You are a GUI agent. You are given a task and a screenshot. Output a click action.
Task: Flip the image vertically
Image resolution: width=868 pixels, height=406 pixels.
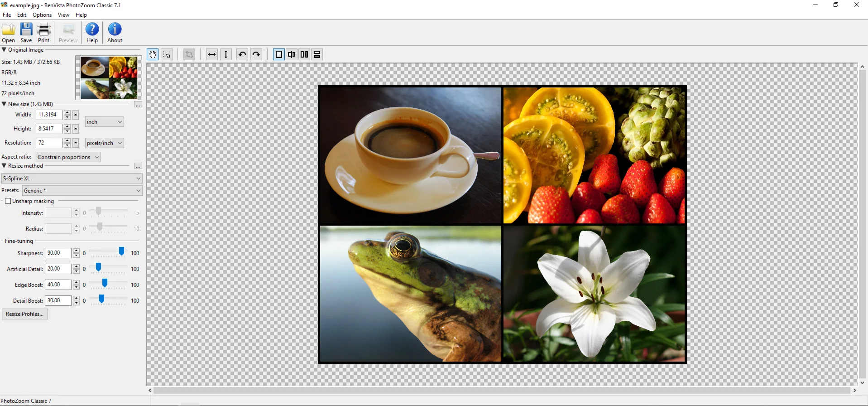click(x=226, y=54)
